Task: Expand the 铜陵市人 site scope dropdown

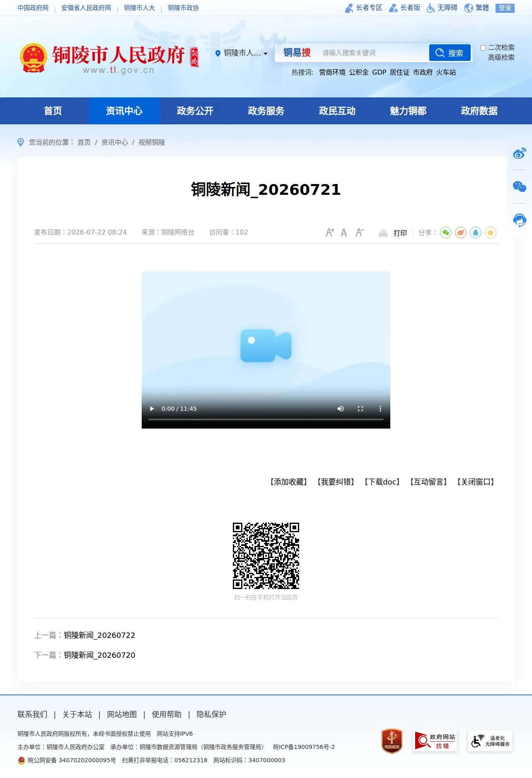Action: tap(242, 53)
